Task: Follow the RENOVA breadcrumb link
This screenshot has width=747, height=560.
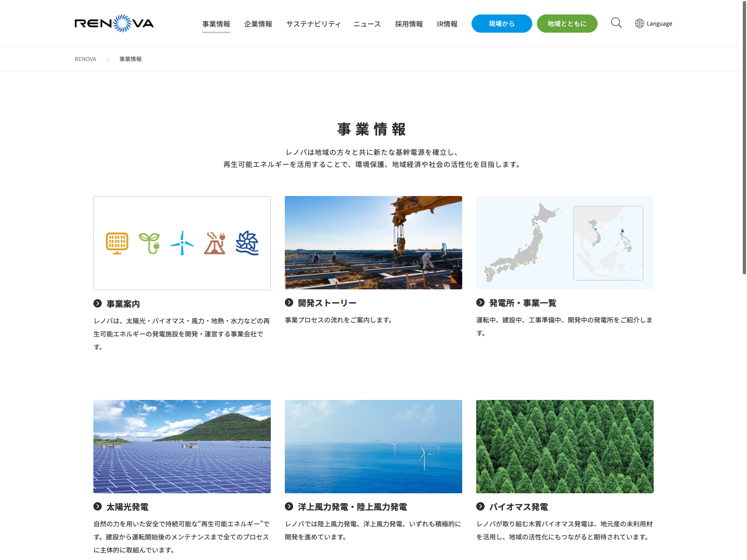Action: (85, 59)
